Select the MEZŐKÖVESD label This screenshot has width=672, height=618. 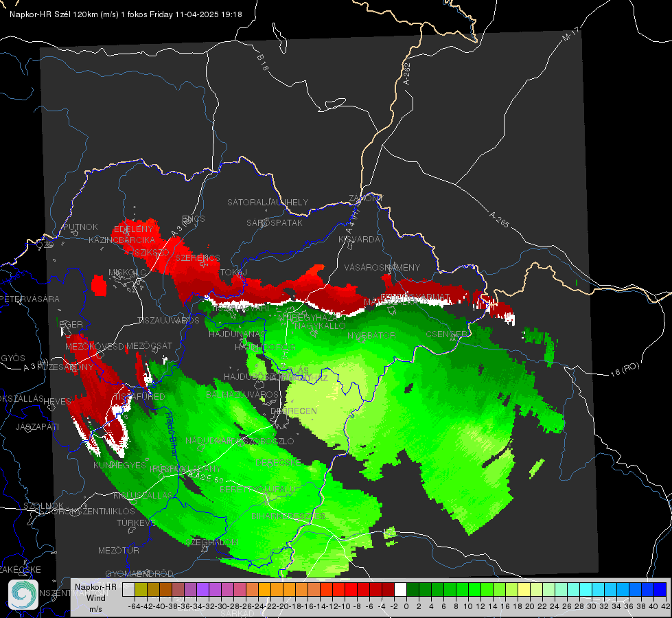point(94,346)
